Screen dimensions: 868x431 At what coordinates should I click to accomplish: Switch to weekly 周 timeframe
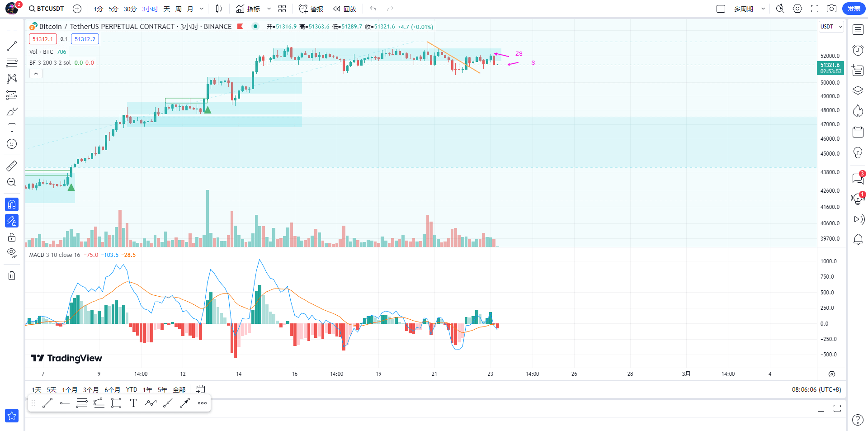pyautogui.click(x=178, y=9)
